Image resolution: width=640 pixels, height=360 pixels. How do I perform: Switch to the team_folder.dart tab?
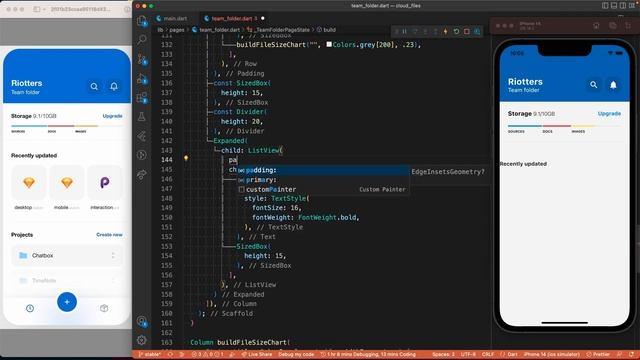[231, 18]
